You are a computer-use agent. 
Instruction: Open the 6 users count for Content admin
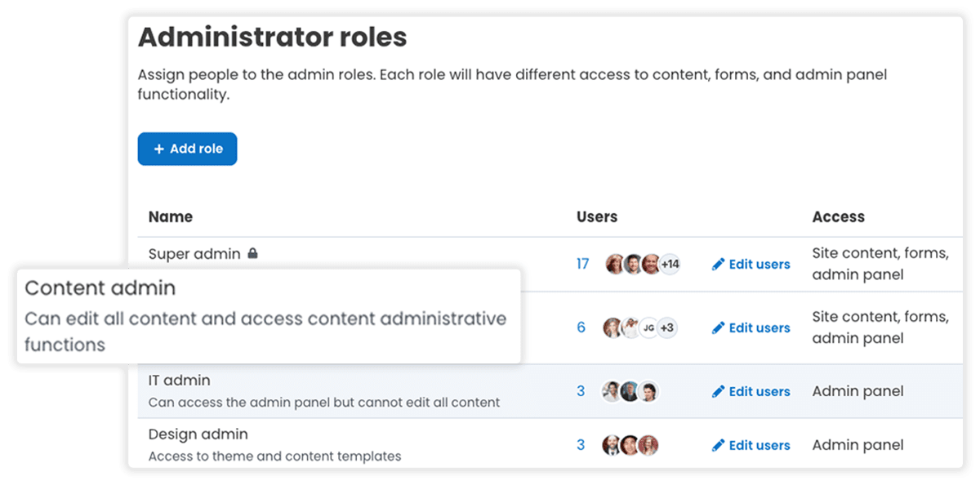click(x=580, y=327)
